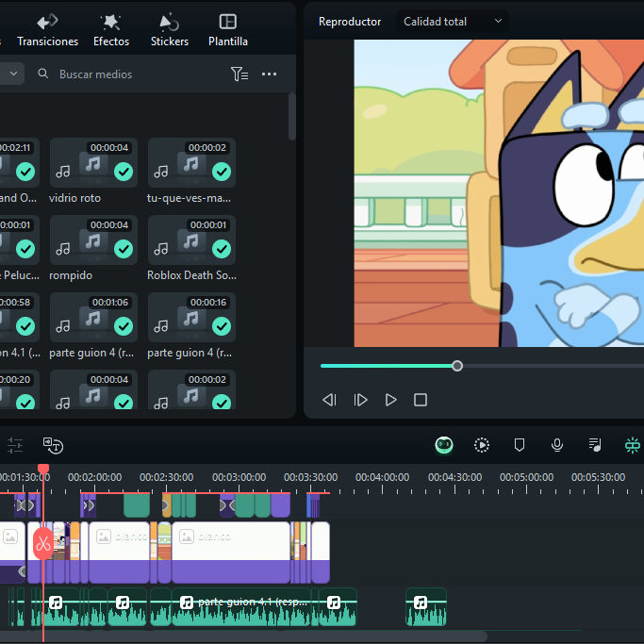Step back one frame in the player
644x644 pixels.
coord(329,400)
